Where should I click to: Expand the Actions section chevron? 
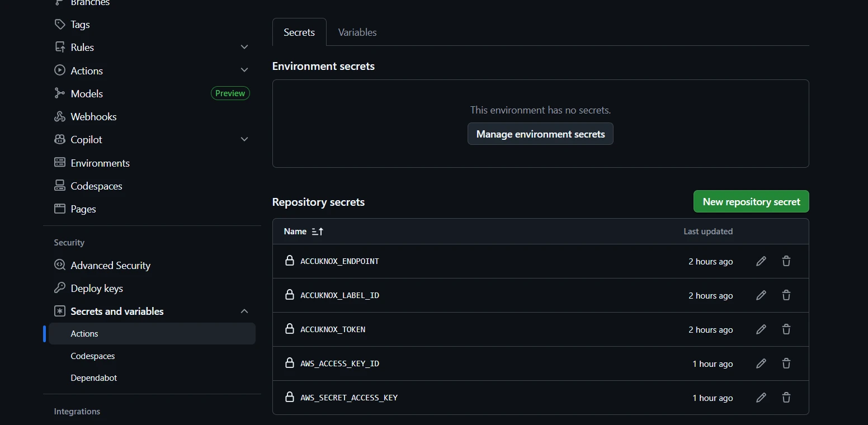244,70
